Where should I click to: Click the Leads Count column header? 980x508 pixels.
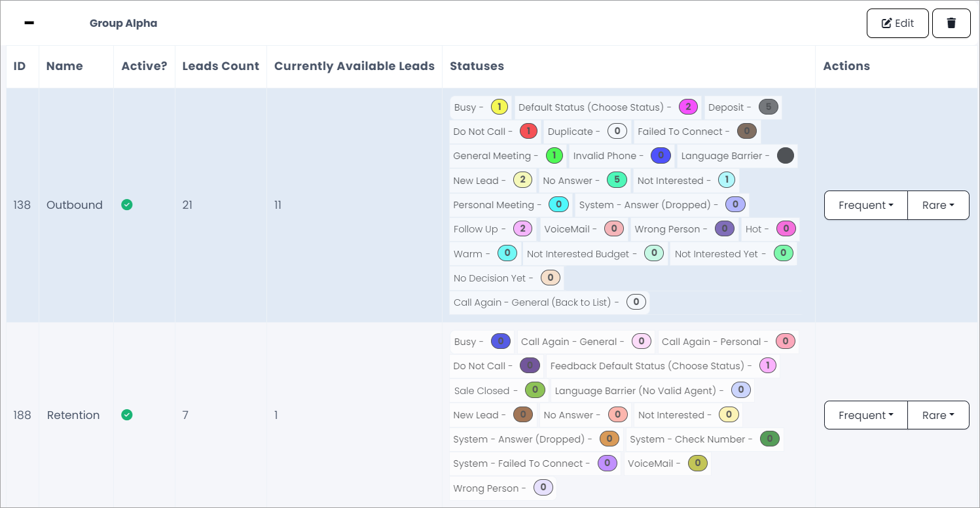point(221,66)
